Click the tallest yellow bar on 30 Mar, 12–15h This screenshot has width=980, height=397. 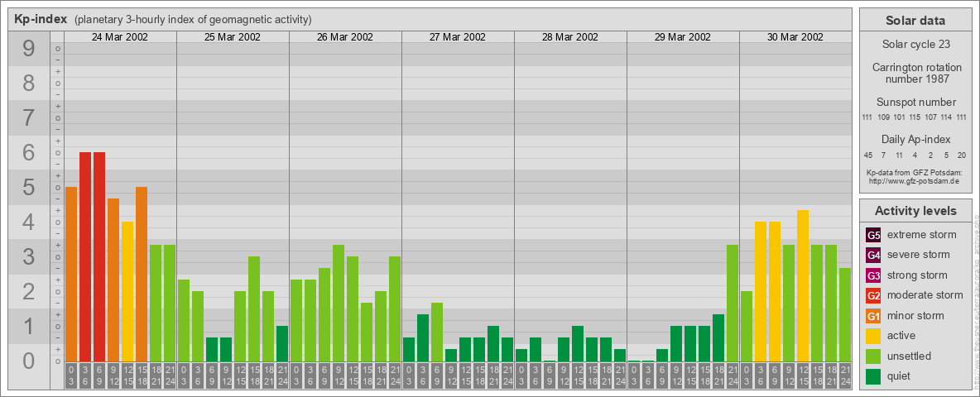click(803, 286)
